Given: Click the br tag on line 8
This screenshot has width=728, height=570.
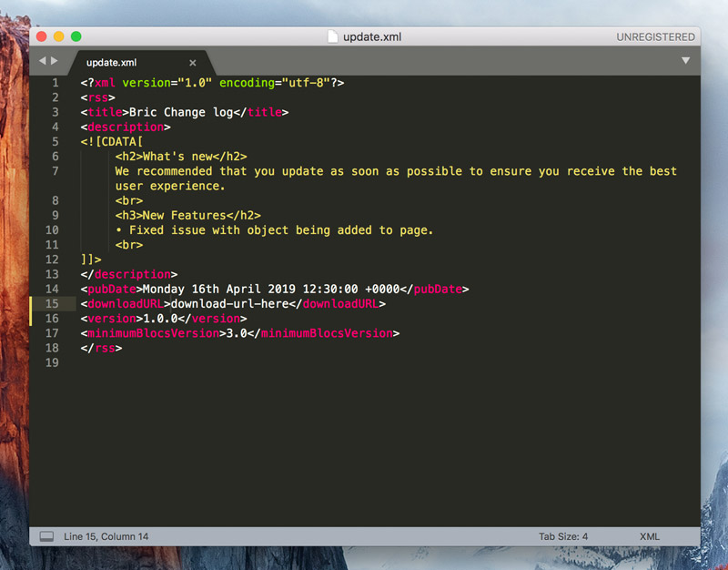Looking at the screenshot, I should (129, 200).
